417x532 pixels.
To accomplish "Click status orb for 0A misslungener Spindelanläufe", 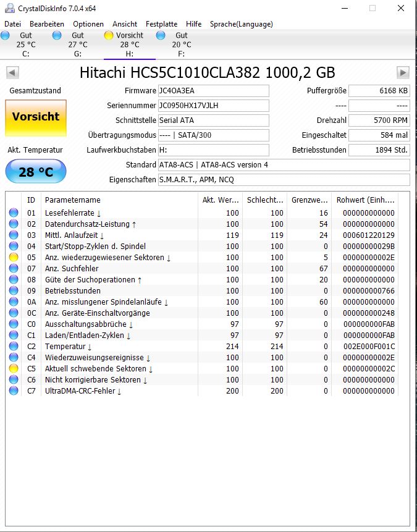I will 14,302.
